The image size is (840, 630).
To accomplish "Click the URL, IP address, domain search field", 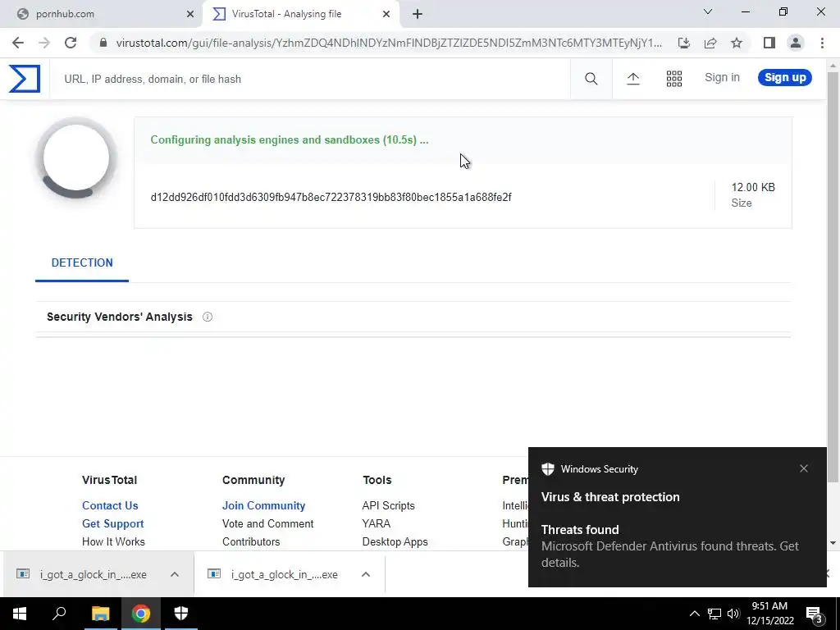I will [309, 80].
